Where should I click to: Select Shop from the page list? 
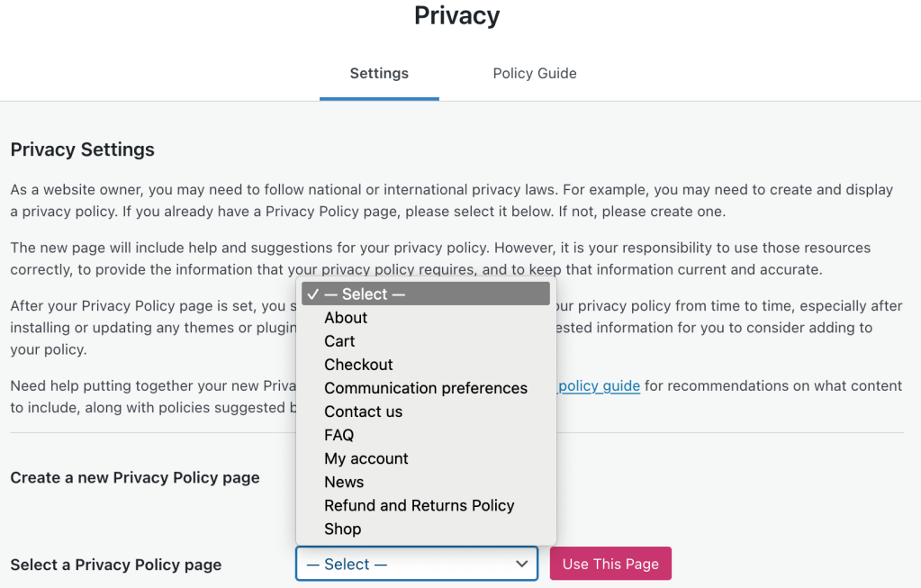click(x=342, y=529)
